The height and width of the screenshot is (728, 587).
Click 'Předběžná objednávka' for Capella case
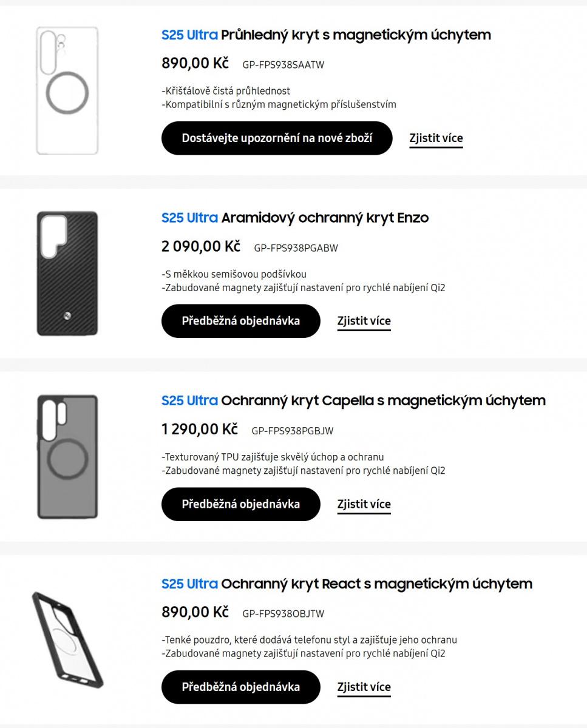coord(240,504)
